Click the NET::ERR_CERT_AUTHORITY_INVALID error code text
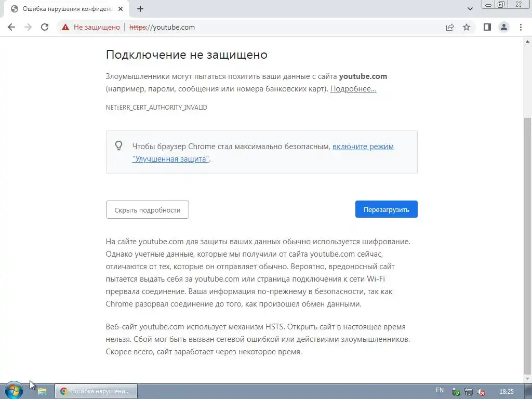The image size is (532, 399). point(156,107)
